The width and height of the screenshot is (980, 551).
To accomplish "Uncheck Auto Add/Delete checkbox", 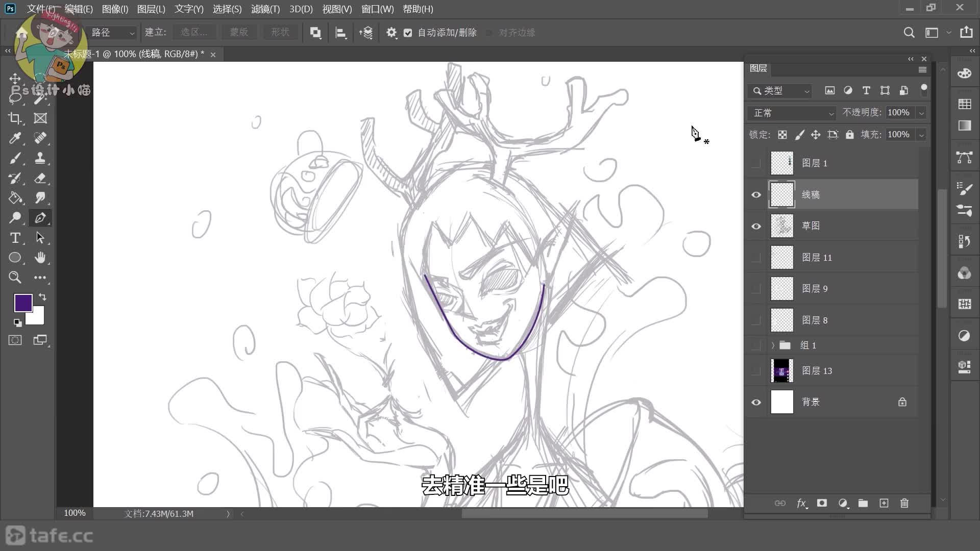I will point(408,33).
